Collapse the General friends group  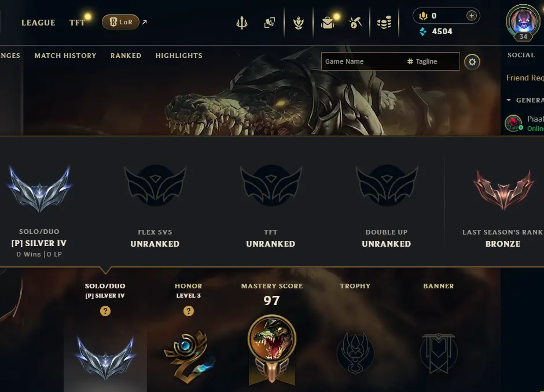click(509, 100)
